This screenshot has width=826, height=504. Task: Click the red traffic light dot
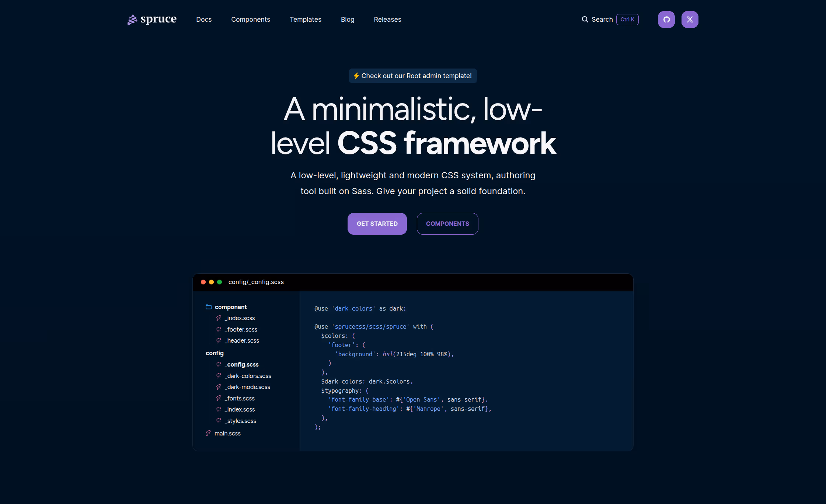coord(203,282)
